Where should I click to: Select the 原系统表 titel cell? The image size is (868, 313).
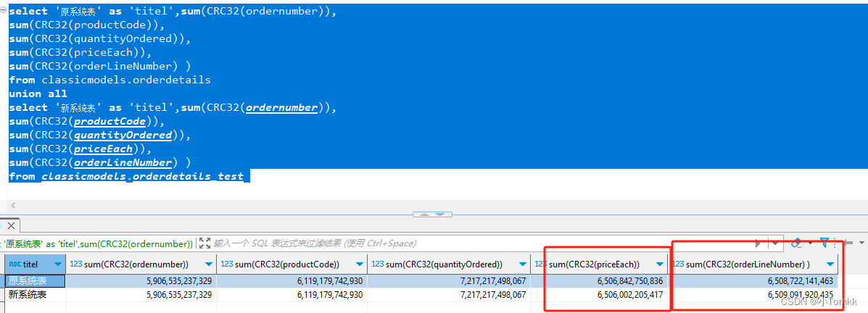(36, 281)
